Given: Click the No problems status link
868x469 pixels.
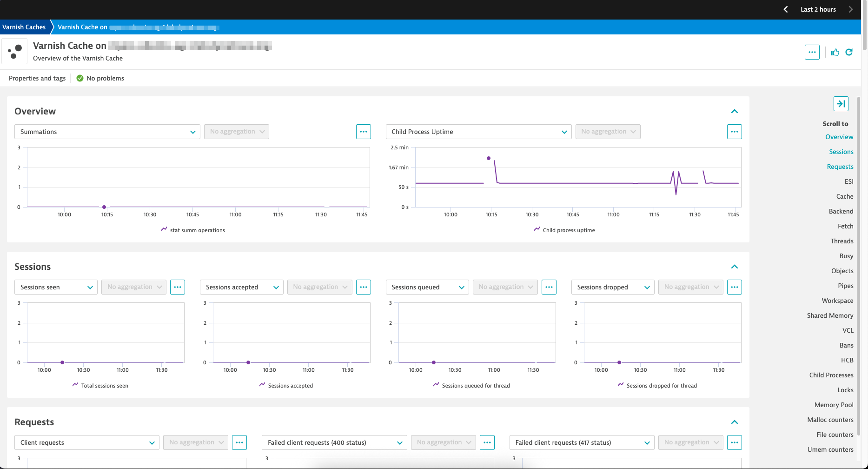Looking at the screenshot, I should tap(100, 78).
